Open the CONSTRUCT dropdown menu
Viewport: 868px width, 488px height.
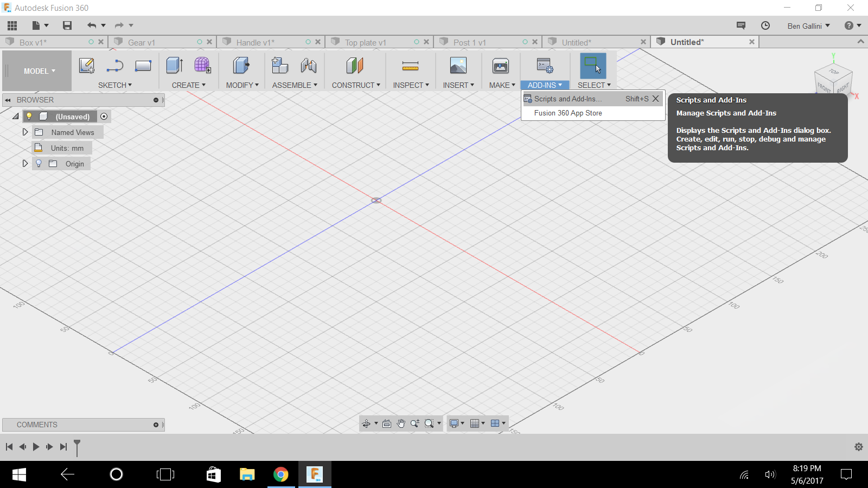(x=356, y=85)
